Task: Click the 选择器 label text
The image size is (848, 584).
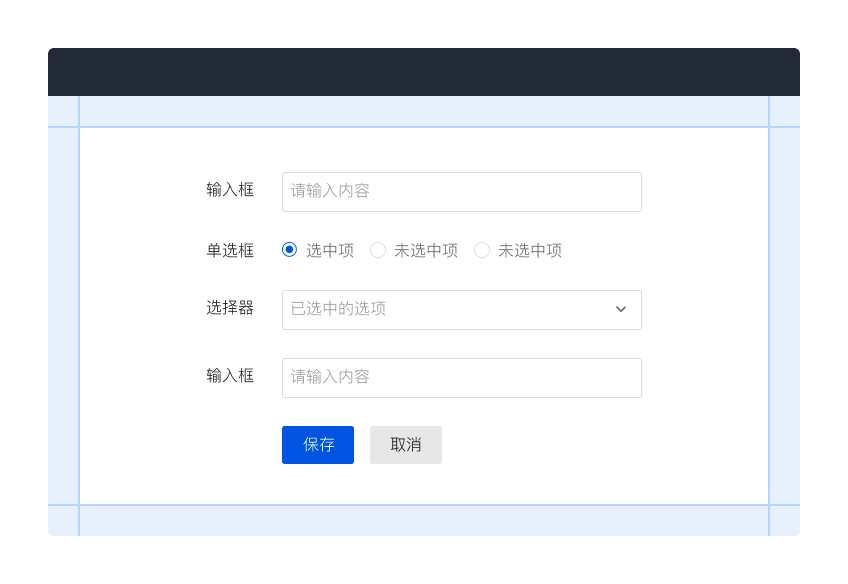Action: [230, 308]
